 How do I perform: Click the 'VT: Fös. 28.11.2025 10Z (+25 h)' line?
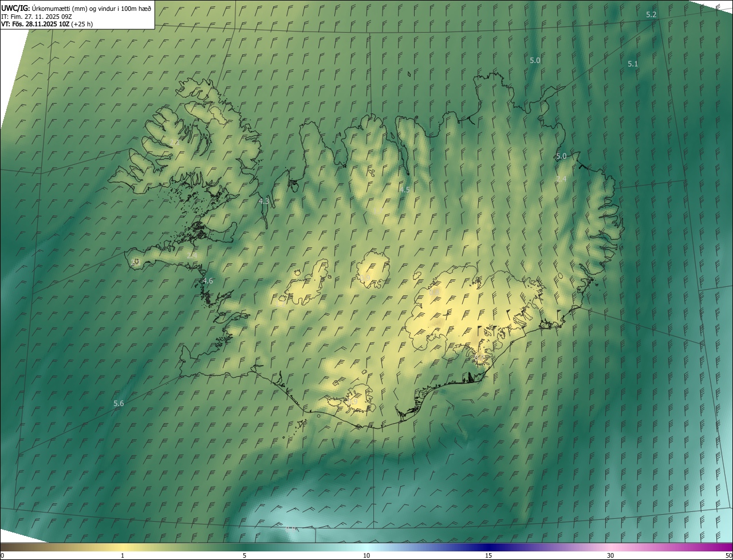pyautogui.click(x=47, y=24)
